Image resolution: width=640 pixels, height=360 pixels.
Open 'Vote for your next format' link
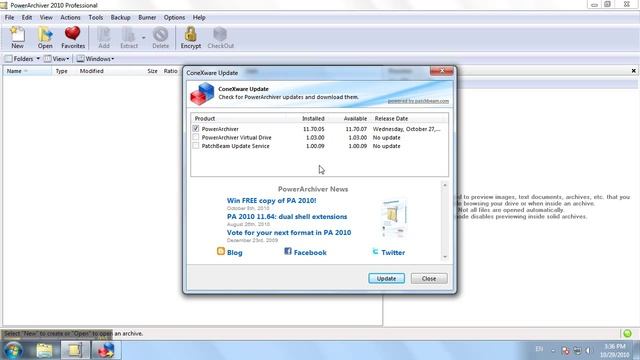289,232
